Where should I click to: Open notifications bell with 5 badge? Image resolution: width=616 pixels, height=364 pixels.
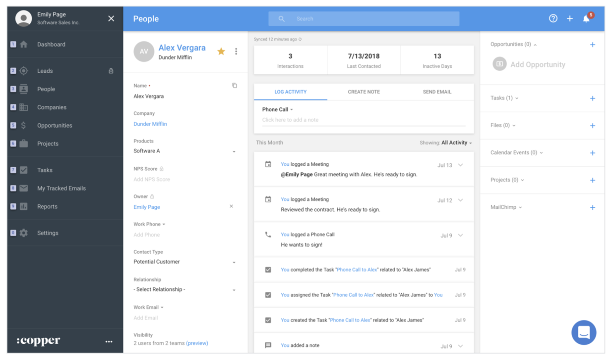(587, 17)
